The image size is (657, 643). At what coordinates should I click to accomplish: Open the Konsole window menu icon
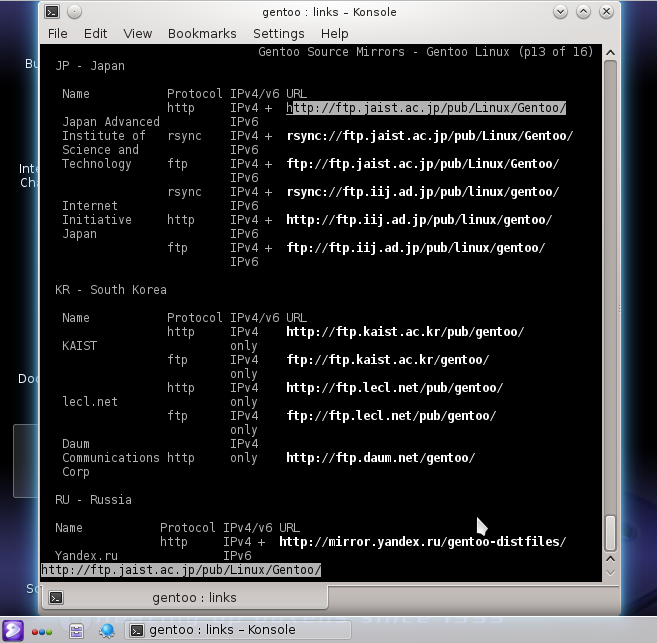pyautogui.click(x=52, y=12)
